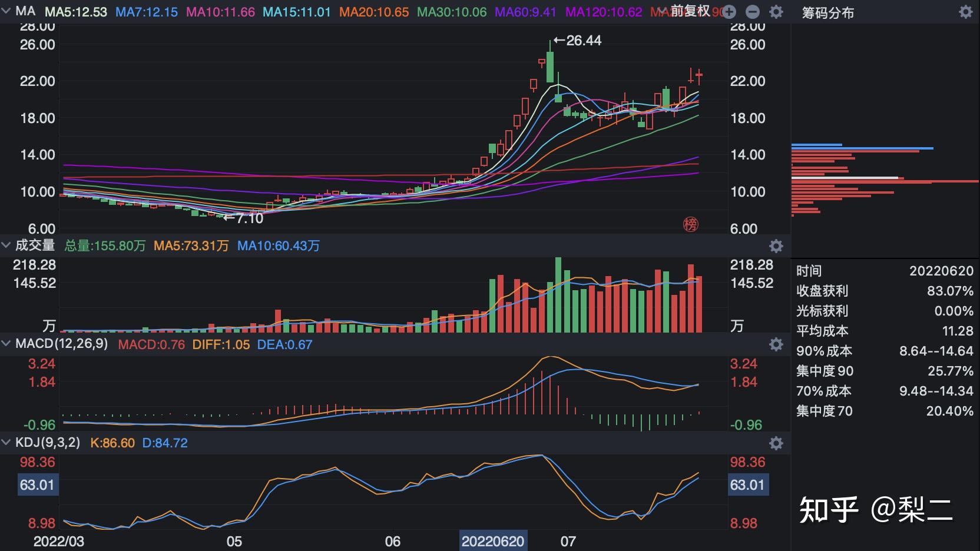Open 筹码分布 panel settings gear
The height and width of the screenshot is (551, 980).
[x=965, y=12]
